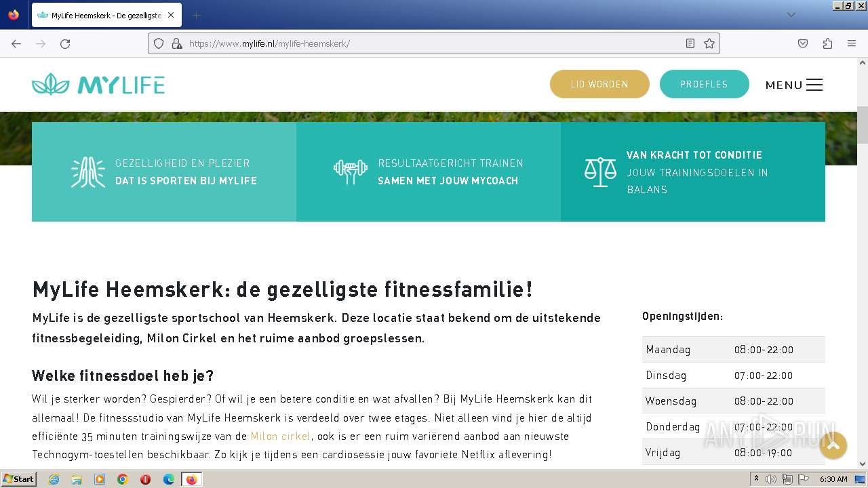Click the LID WORDEN button

click(599, 84)
